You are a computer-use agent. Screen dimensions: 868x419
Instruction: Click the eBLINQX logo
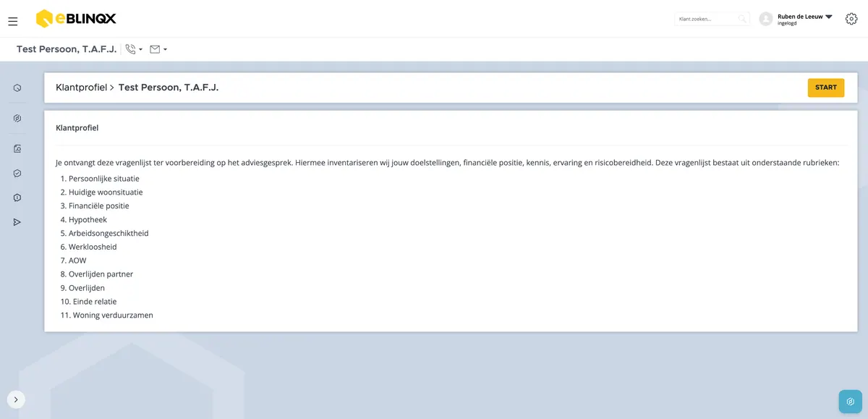[x=75, y=19]
